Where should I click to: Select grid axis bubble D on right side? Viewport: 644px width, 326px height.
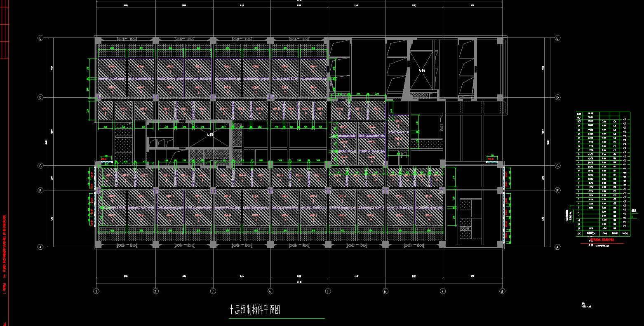(x=557, y=98)
